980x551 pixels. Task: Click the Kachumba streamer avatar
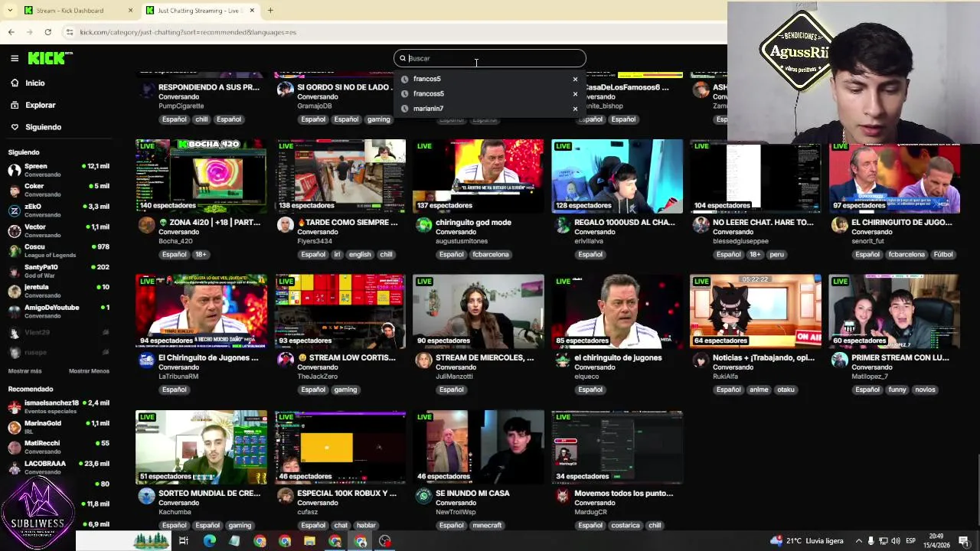click(146, 496)
